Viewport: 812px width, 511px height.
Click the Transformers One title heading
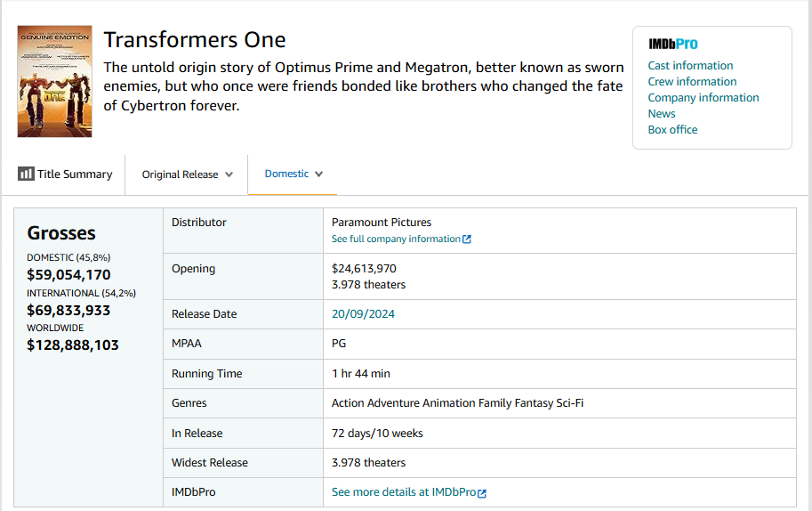(195, 40)
